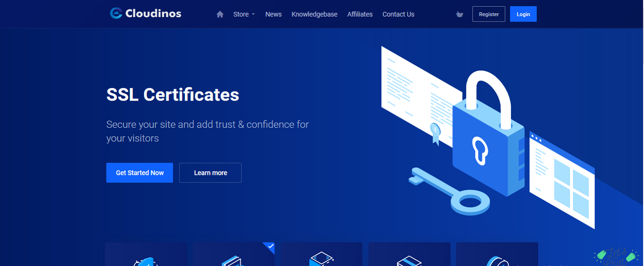Expand the Store dropdown menu
Image resolution: width=644 pixels, height=266 pixels.
pyautogui.click(x=244, y=14)
